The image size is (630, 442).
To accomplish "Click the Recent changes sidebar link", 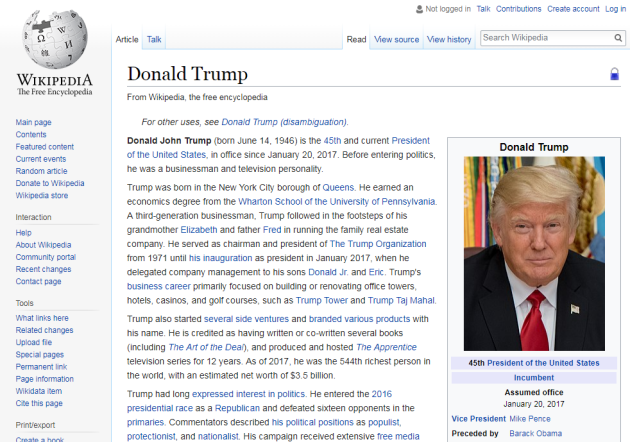I will pos(43,269).
